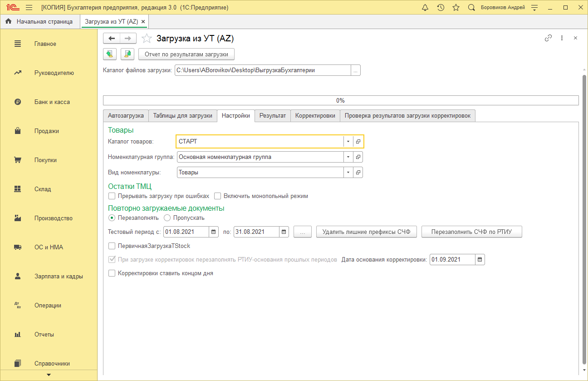Click the back navigation arrow
Screen dimensions: 588x381
pos(112,39)
